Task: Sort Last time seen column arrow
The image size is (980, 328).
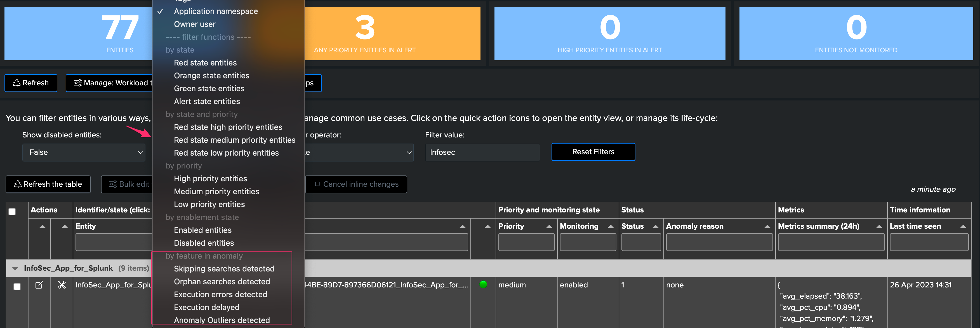Action: 963,226
